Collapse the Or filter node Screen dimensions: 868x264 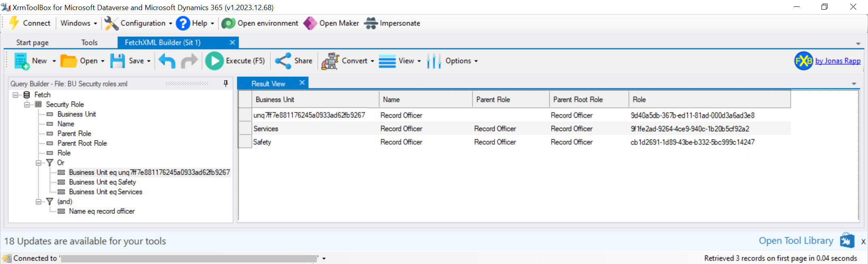coord(38,163)
